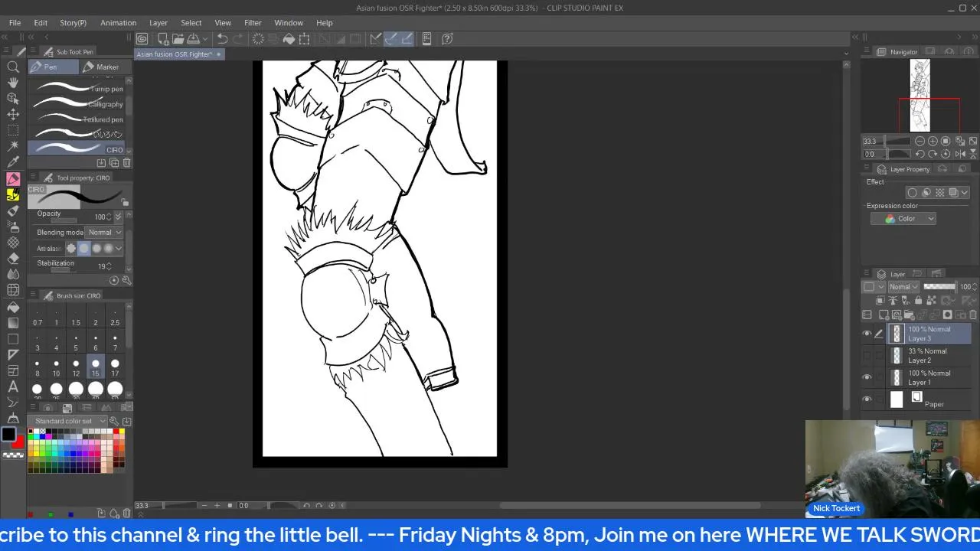Open the Filter menu

(253, 23)
